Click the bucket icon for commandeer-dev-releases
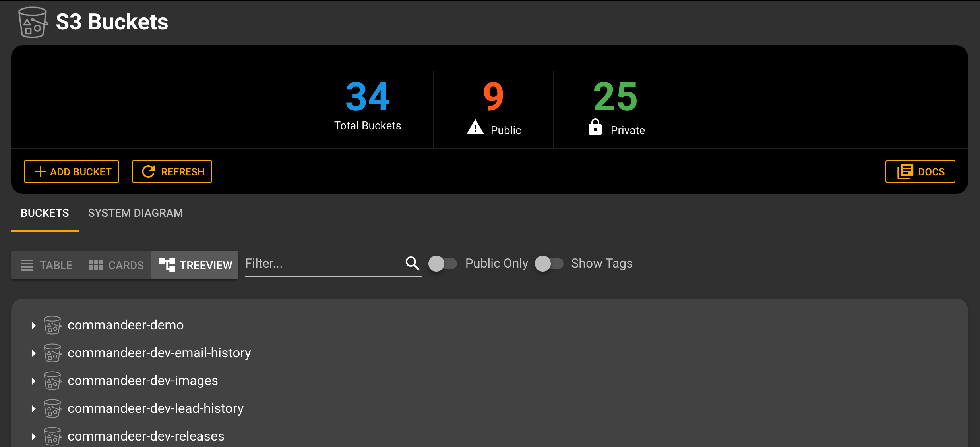This screenshot has width=980, height=447. 52,436
